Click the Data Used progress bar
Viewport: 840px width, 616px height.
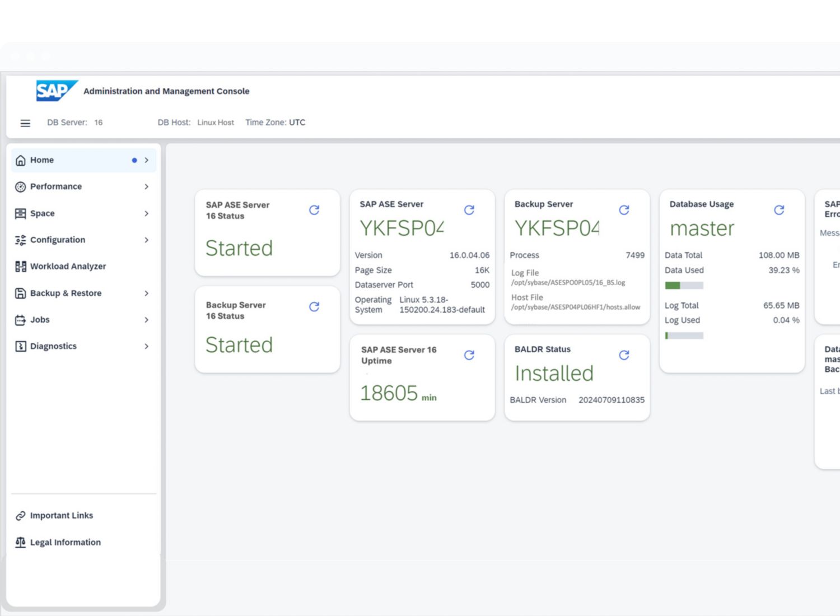pyautogui.click(x=684, y=286)
